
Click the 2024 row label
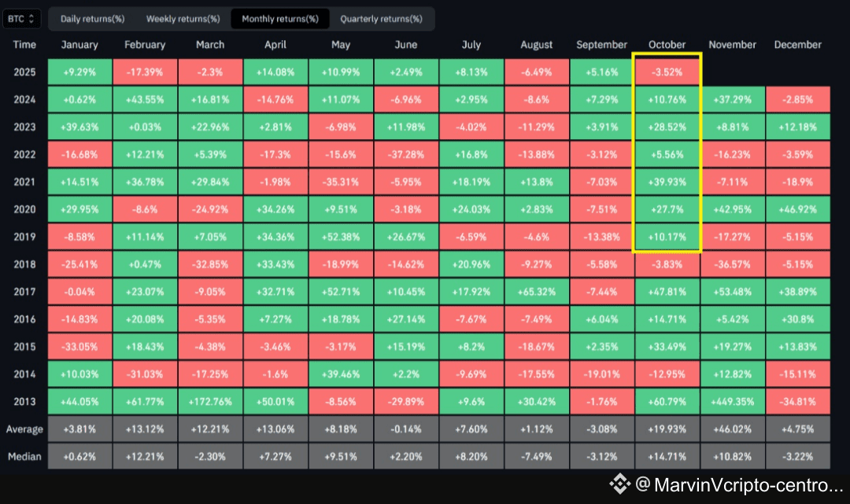pyautogui.click(x=24, y=100)
